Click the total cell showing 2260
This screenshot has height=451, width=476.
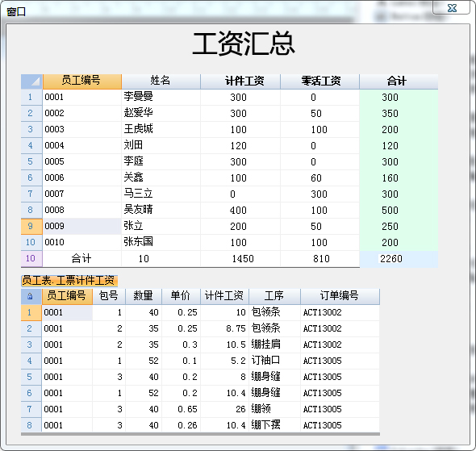coord(399,259)
